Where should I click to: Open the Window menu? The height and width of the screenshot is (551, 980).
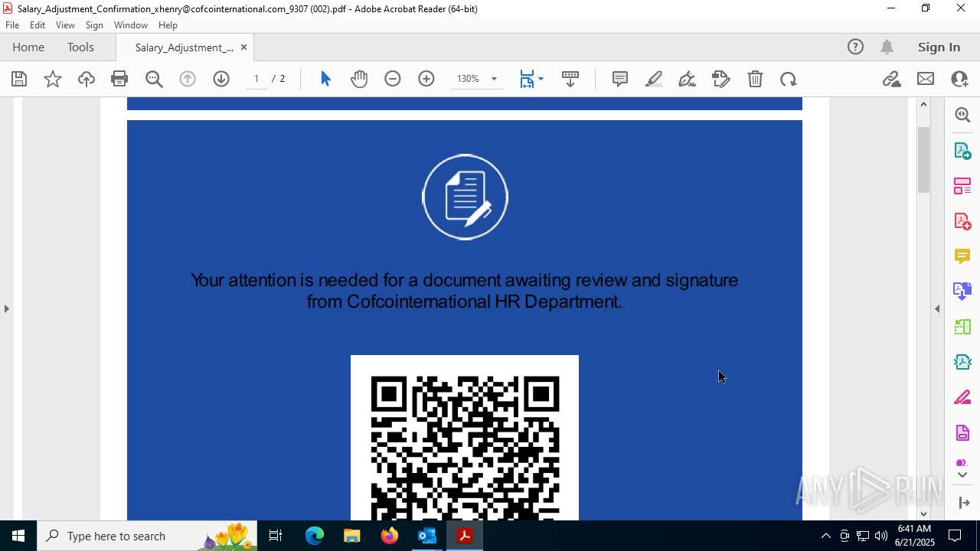coord(131,25)
